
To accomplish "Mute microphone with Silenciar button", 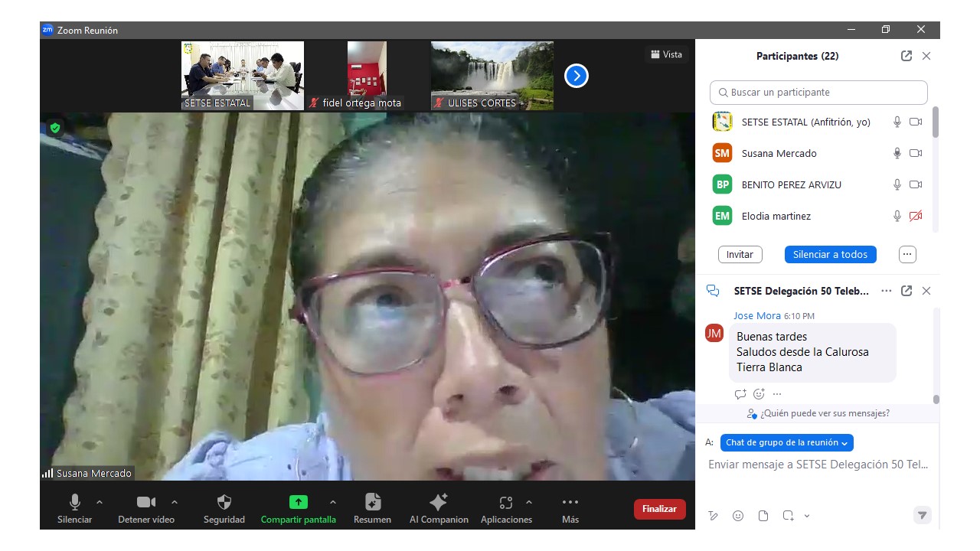I will pyautogui.click(x=74, y=503).
